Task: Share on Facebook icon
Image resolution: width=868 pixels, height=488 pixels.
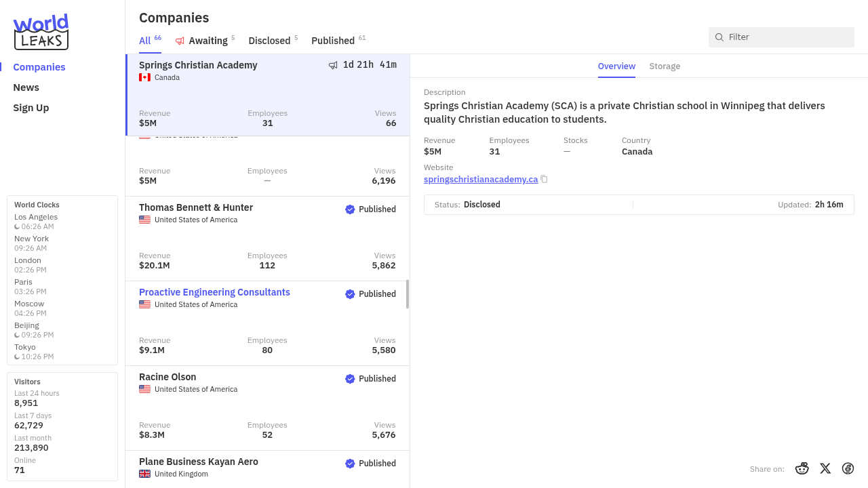Action: (848, 468)
